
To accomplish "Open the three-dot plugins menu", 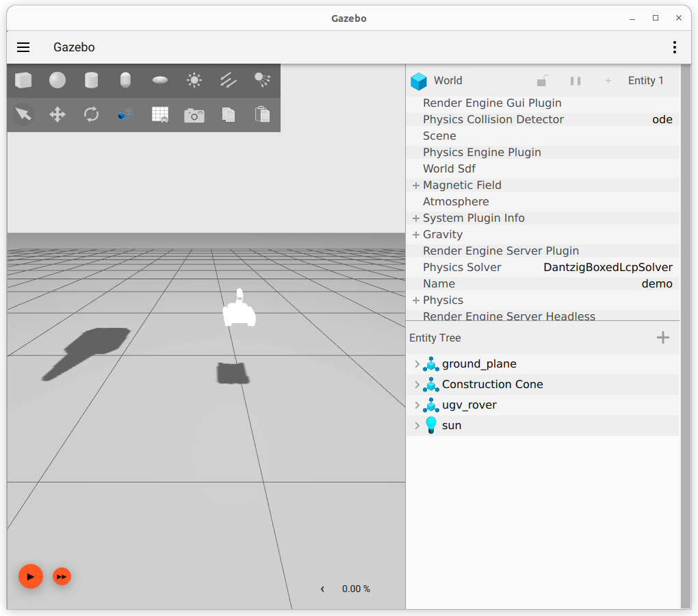I will coord(675,47).
